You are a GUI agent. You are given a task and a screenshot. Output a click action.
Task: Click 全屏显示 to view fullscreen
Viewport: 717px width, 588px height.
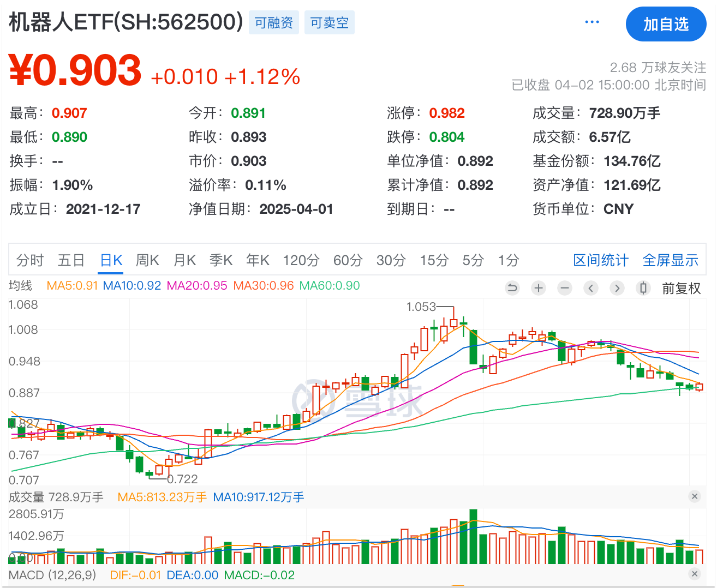[x=671, y=261]
